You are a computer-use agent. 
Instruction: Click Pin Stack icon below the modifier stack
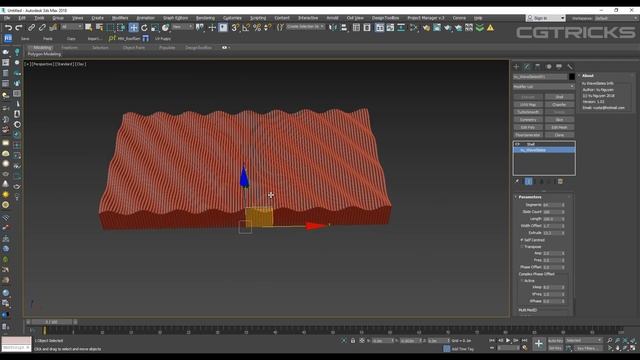point(517,181)
